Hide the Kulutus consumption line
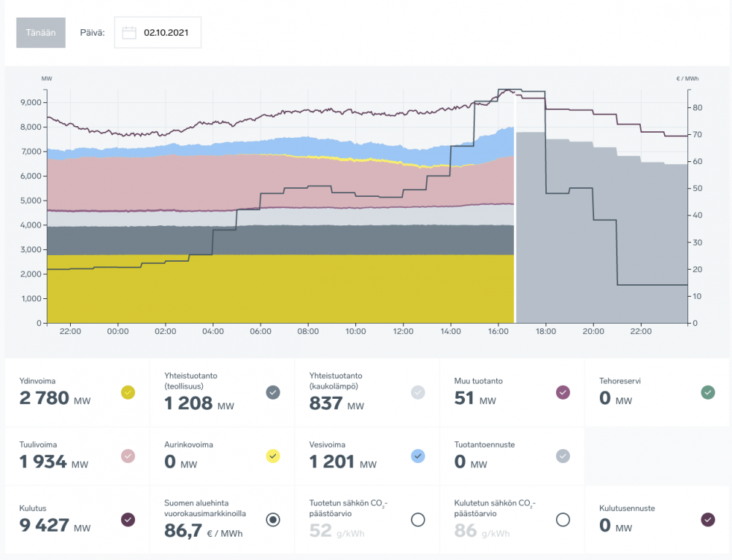732x560 pixels. pos(128,519)
